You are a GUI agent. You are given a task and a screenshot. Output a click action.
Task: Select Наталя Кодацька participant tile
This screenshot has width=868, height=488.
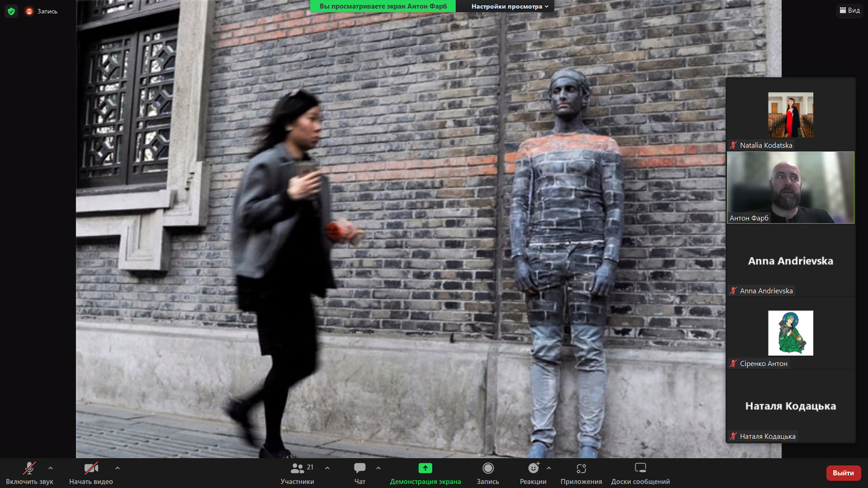(x=790, y=405)
